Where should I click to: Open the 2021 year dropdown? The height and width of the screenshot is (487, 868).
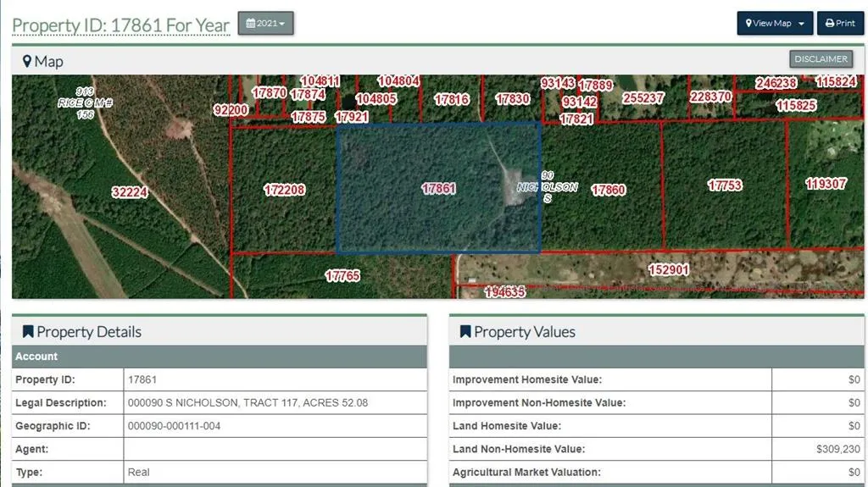(x=265, y=24)
